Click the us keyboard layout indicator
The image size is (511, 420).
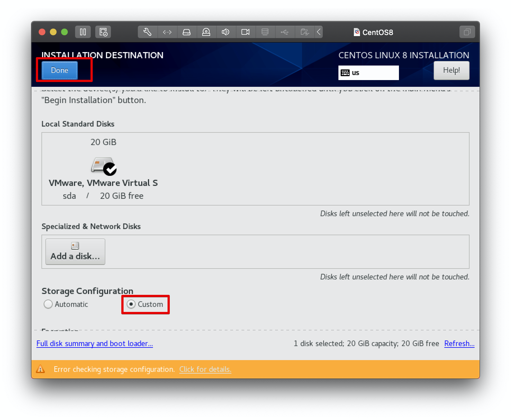(x=368, y=73)
